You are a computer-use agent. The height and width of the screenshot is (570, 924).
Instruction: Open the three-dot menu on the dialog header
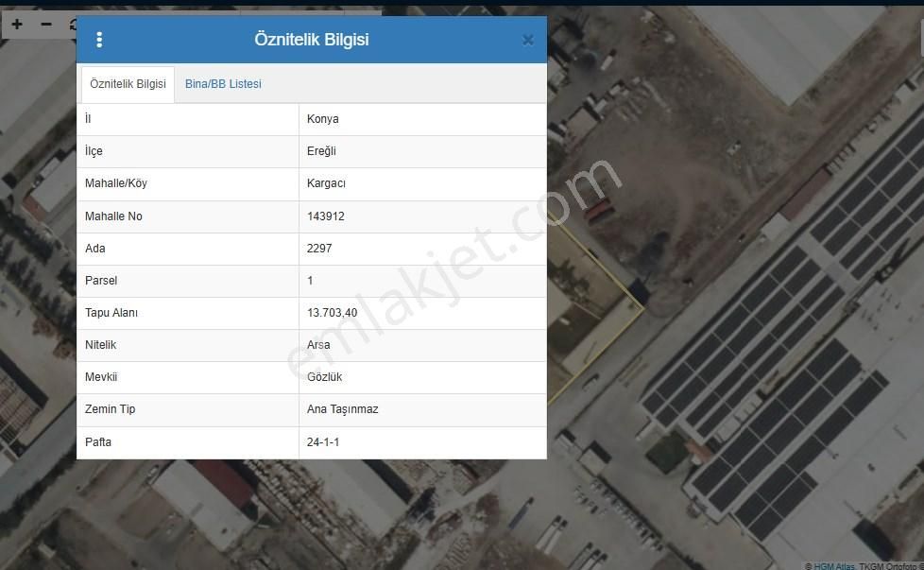pyautogui.click(x=99, y=39)
